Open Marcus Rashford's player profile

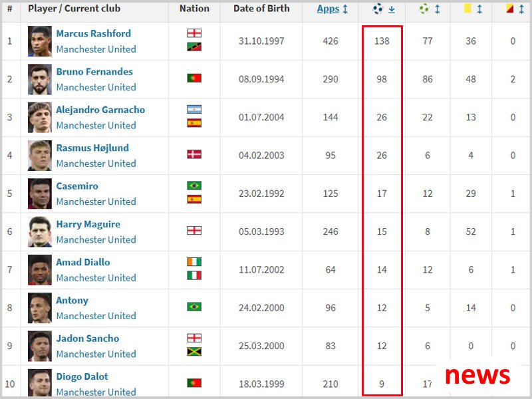click(x=93, y=34)
